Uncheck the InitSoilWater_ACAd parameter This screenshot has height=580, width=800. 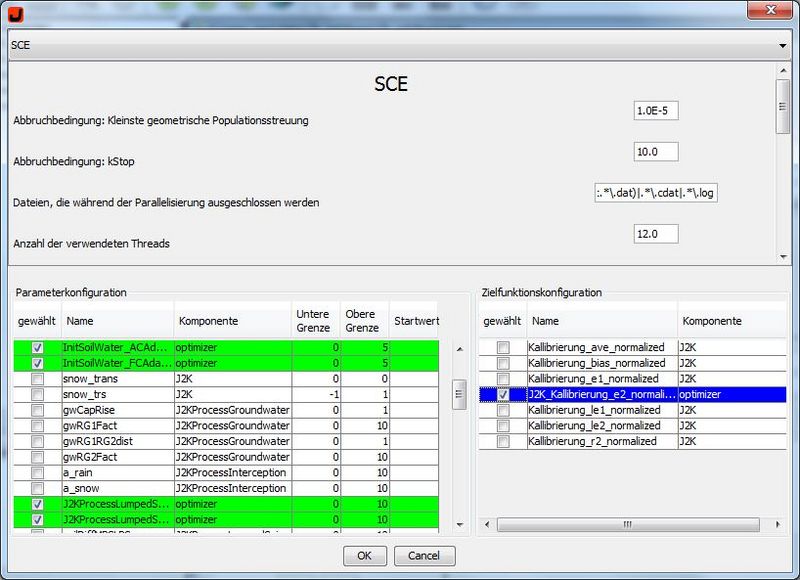(x=38, y=348)
